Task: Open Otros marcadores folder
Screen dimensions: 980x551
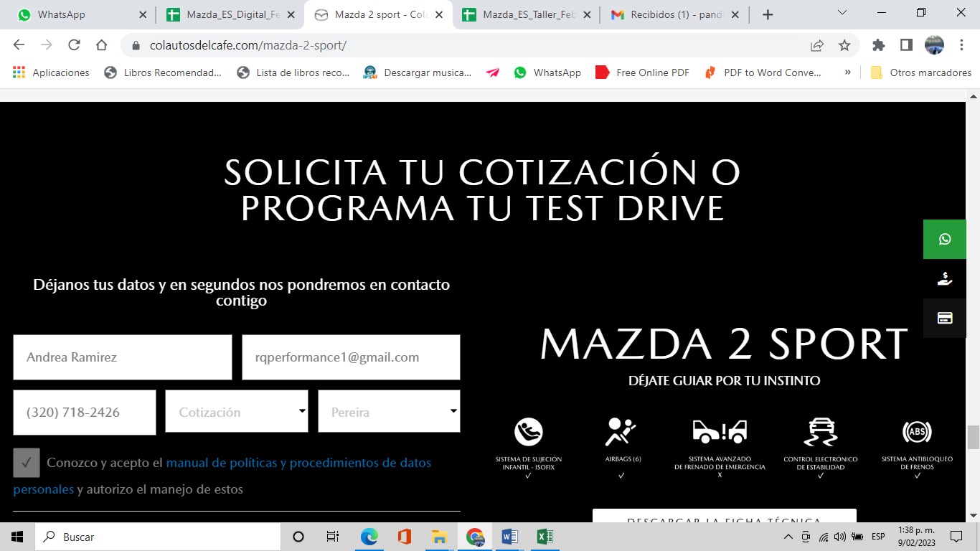Action: tap(921, 72)
